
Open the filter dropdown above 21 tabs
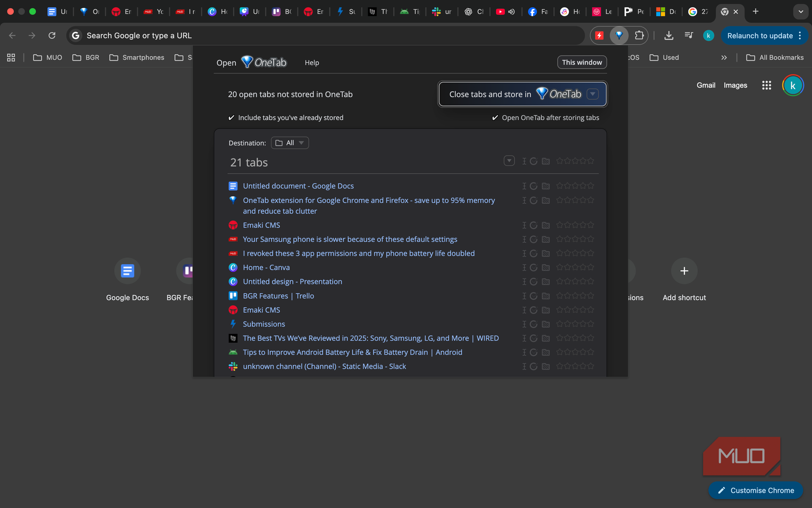pos(509,160)
